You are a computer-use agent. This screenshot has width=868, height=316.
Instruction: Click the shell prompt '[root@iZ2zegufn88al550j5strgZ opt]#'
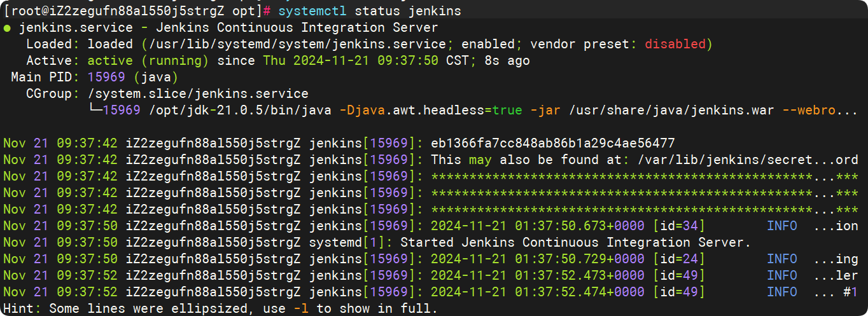tap(137, 11)
